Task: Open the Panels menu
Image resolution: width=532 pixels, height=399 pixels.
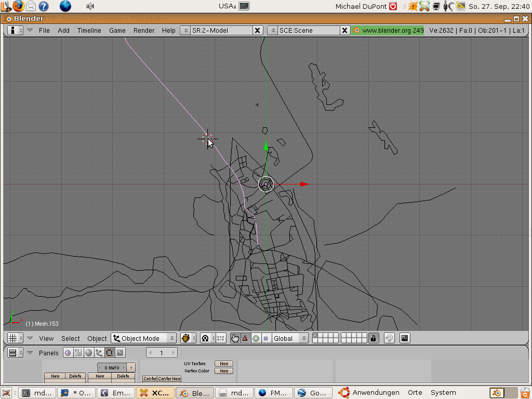Action: point(48,353)
